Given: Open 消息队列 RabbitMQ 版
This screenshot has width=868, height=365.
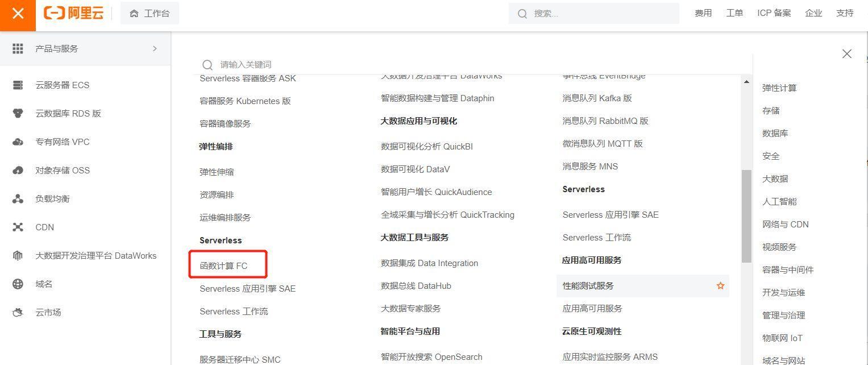Looking at the screenshot, I should 605,121.
